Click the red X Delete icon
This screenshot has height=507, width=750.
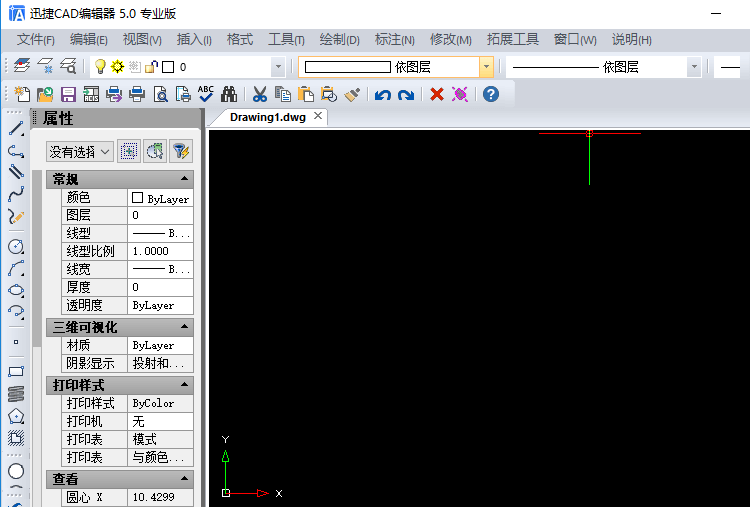pyautogui.click(x=436, y=94)
